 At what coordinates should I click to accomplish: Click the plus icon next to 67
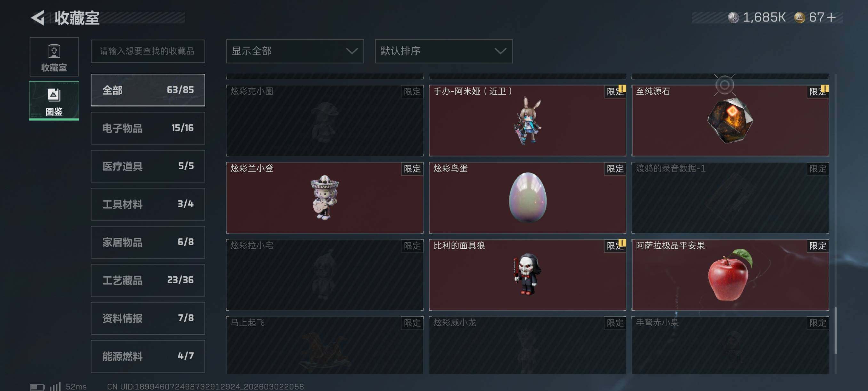pos(831,18)
